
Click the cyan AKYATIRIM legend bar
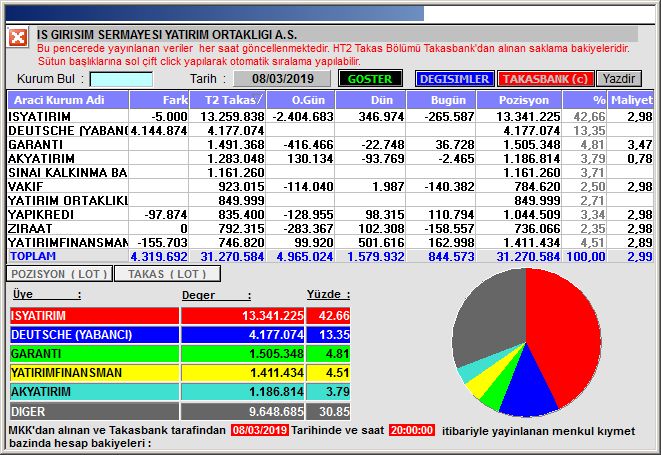click(x=94, y=392)
